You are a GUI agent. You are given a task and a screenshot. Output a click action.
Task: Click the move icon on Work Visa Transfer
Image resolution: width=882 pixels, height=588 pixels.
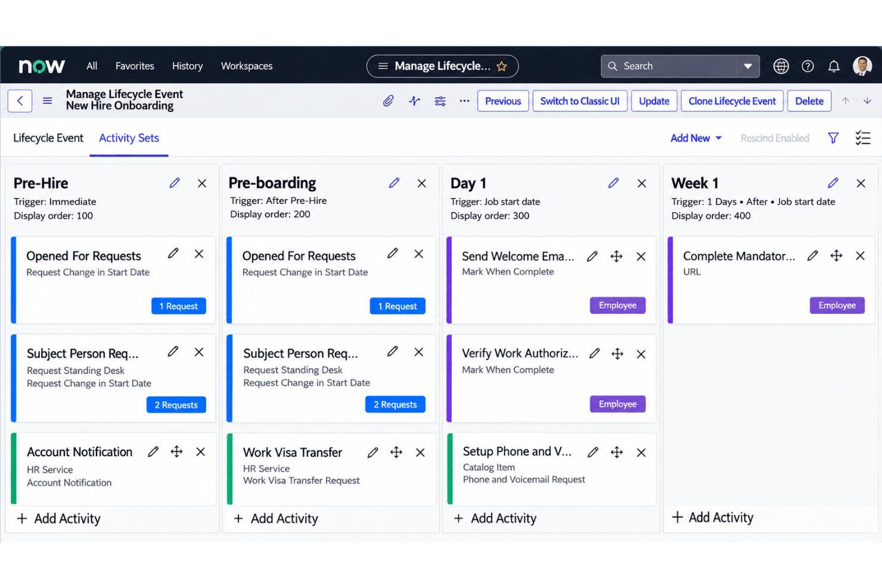tap(396, 452)
